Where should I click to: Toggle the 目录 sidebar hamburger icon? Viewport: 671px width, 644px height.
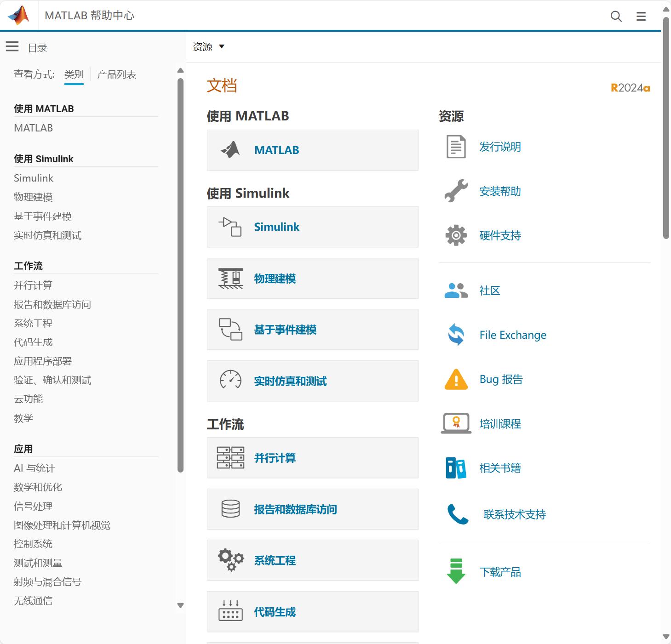pos(12,46)
